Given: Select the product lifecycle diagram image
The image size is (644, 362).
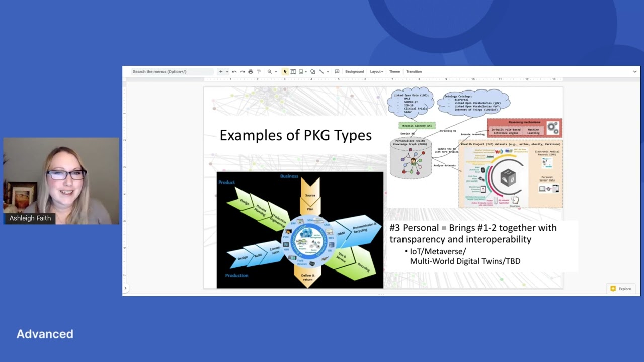Looking at the screenshot, I should [300, 230].
